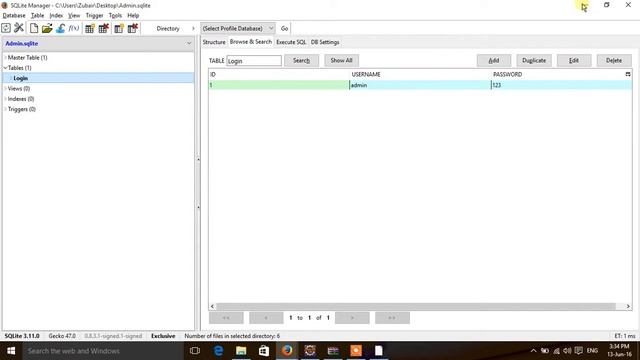The image size is (640, 360).
Task: Open the View menu
Action: 74,16
